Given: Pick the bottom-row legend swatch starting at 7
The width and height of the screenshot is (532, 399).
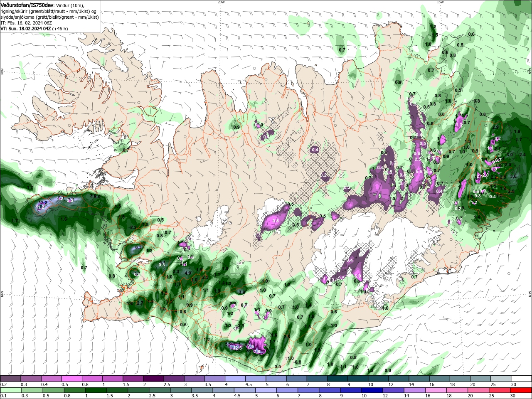Looking at the screenshot, I should coord(308,390).
